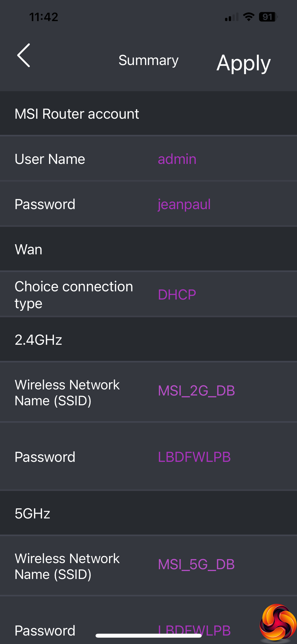This screenshot has height=644, width=297.
Task: Tap the Wi-Fi status icon
Action: pyautogui.click(x=248, y=17)
